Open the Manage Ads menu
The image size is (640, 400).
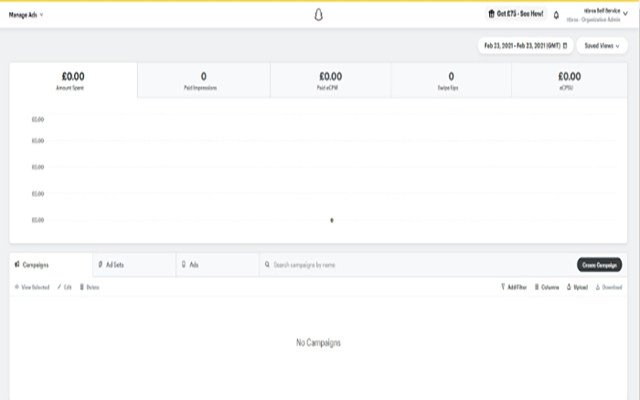26,15
